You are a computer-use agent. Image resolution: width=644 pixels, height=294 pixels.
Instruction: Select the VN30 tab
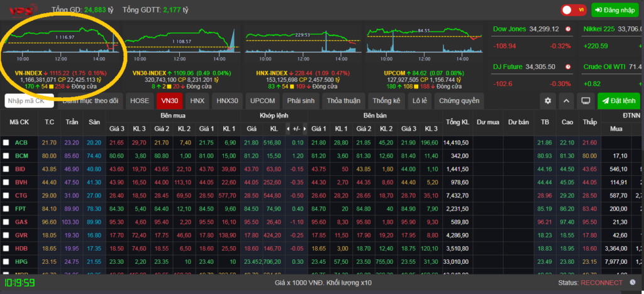(x=170, y=101)
